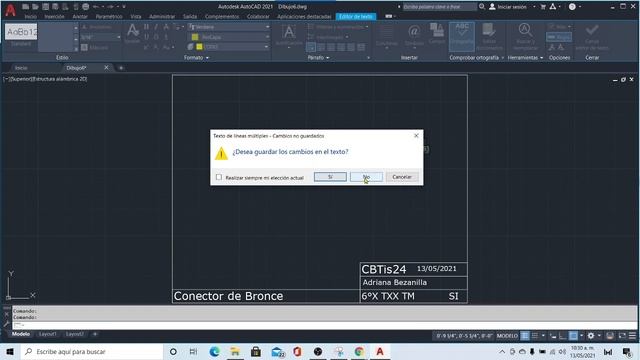Close the Dibujo6 document tab

coord(106,67)
